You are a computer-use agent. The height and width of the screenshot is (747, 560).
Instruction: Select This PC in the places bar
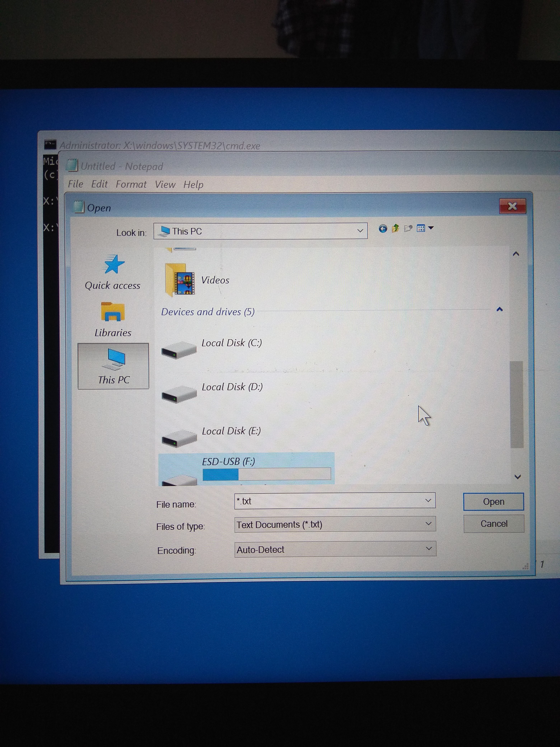click(x=113, y=366)
